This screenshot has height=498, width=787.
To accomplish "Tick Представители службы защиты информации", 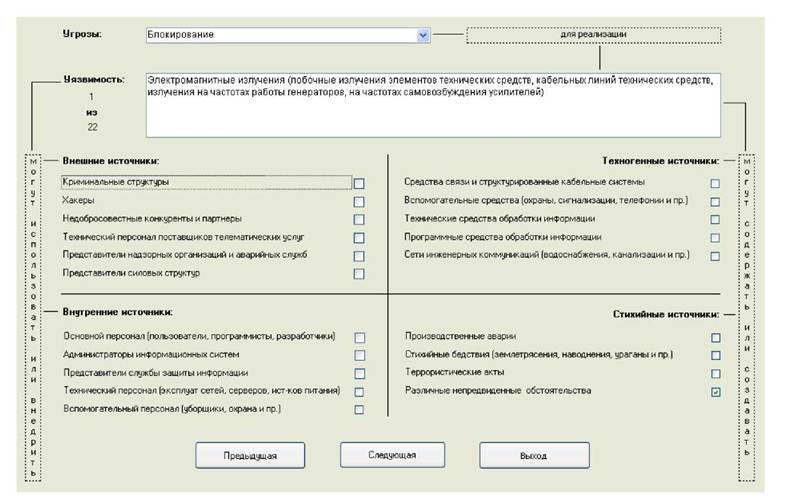I will click(x=359, y=373).
